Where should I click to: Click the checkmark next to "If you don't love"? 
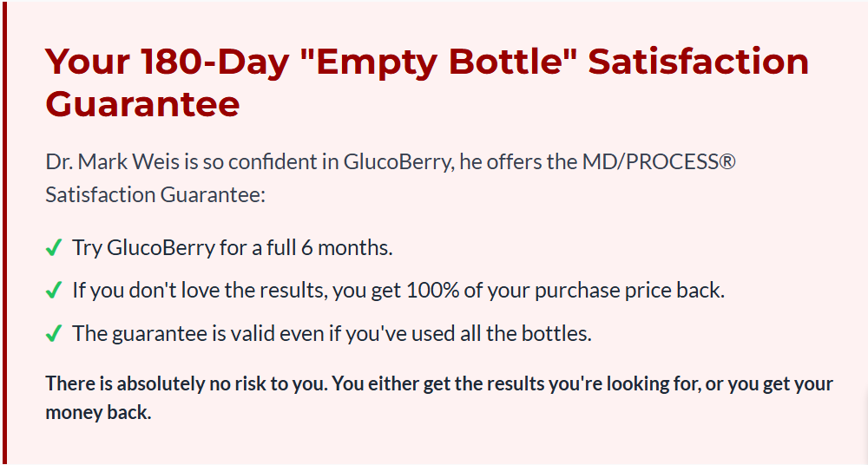click(x=54, y=290)
